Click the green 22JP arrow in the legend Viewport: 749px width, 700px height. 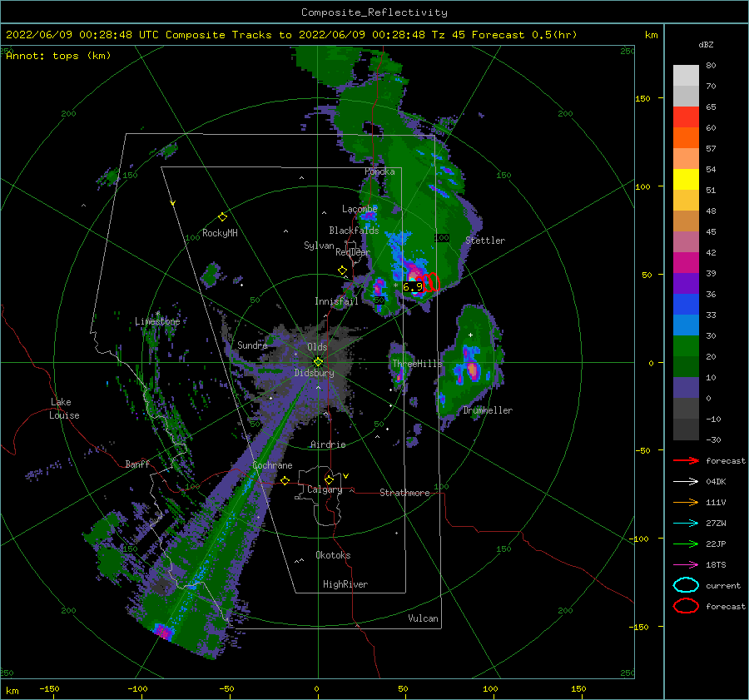tap(686, 544)
